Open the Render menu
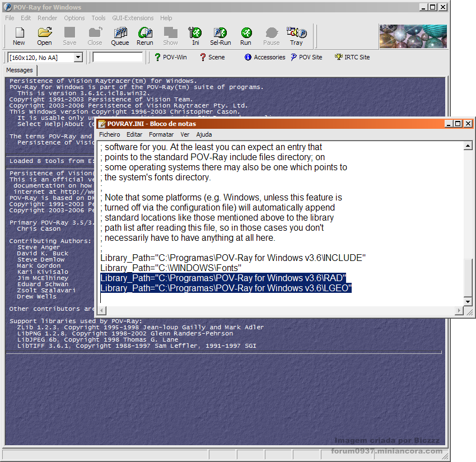The width and height of the screenshot is (476, 462). tap(47, 18)
